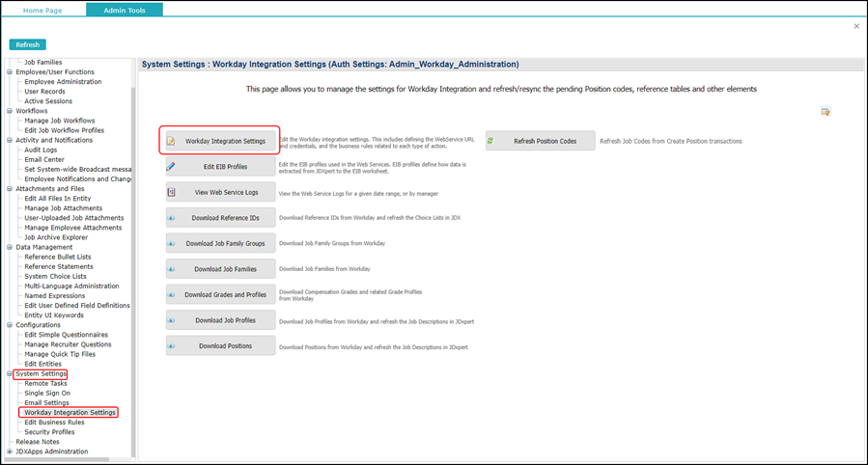Viewport: 868px width, 465px height.
Task: Click the tree panel vertical scrollbar
Action: pyautogui.click(x=133, y=271)
